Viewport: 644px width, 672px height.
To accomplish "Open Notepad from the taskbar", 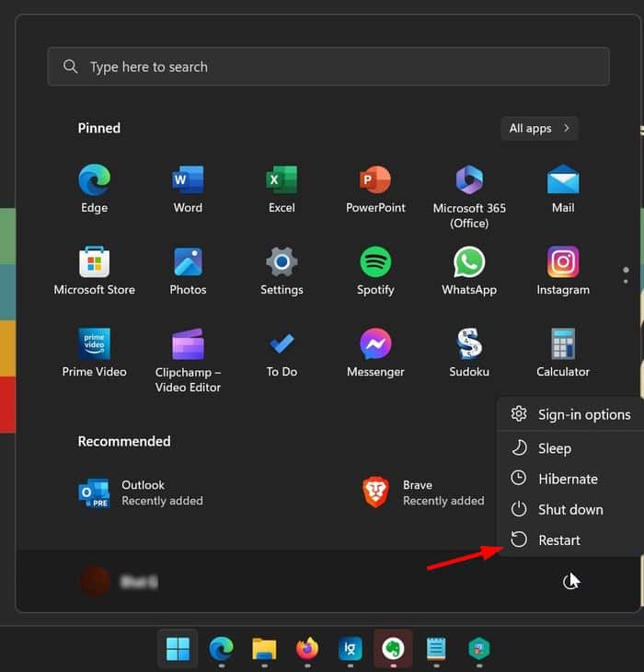I will tap(436, 649).
